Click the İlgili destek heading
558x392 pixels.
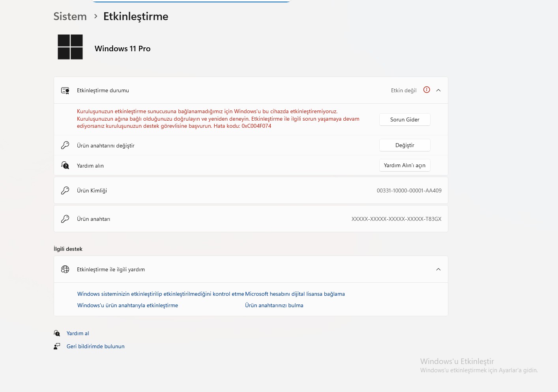[x=68, y=249]
